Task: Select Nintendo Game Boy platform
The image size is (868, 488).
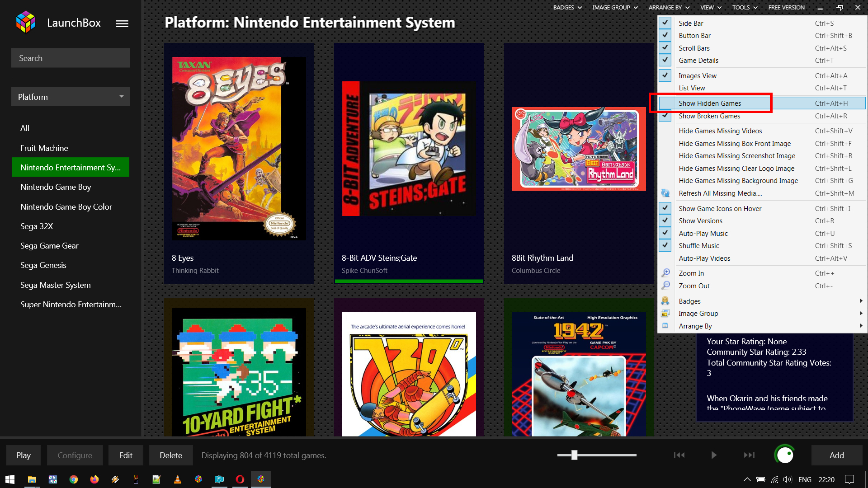Action: [x=71, y=187]
